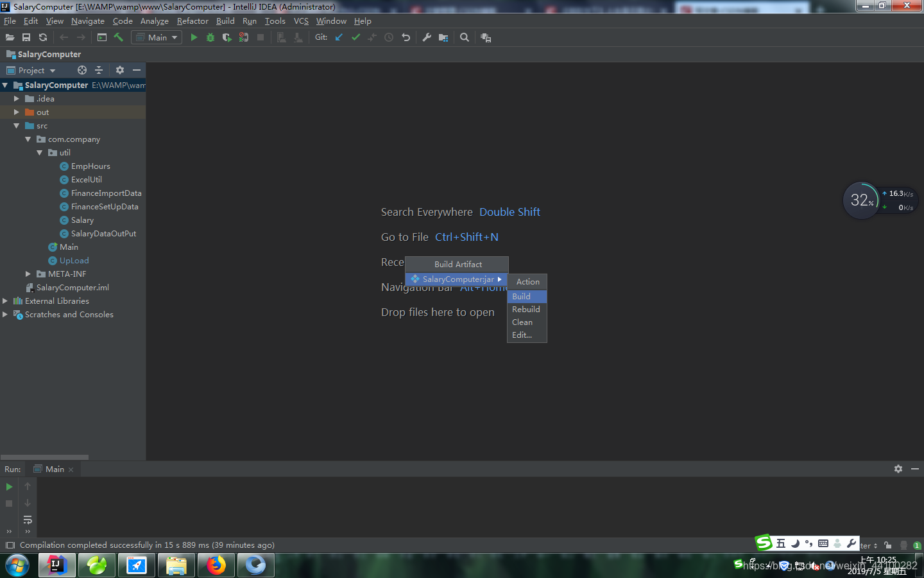Collapse the util package
924x578 pixels.
(40, 152)
